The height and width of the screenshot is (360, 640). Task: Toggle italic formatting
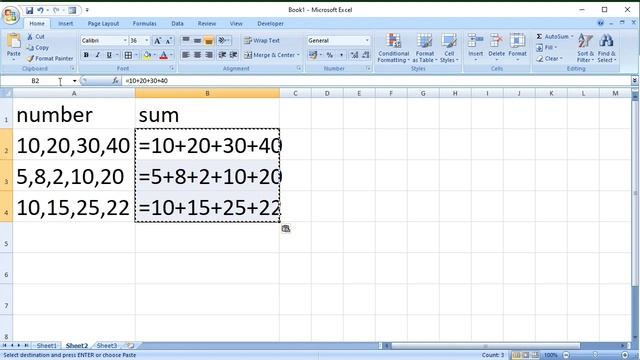[x=98, y=55]
